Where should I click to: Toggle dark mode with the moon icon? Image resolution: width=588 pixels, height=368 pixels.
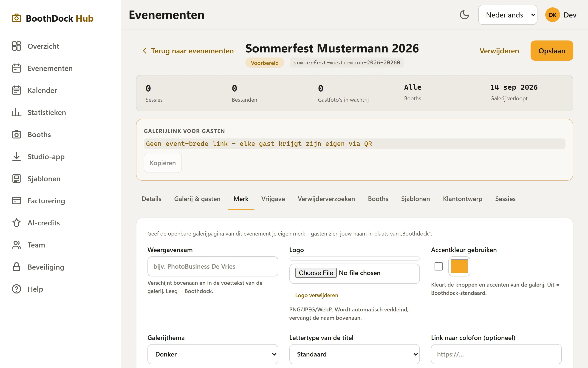click(x=464, y=15)
